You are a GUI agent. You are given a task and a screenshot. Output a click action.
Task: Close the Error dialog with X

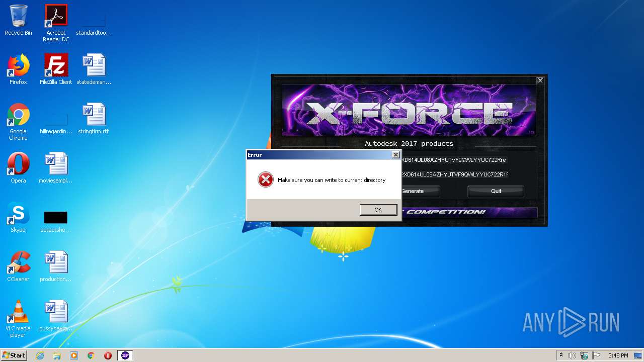pos(395,155)
